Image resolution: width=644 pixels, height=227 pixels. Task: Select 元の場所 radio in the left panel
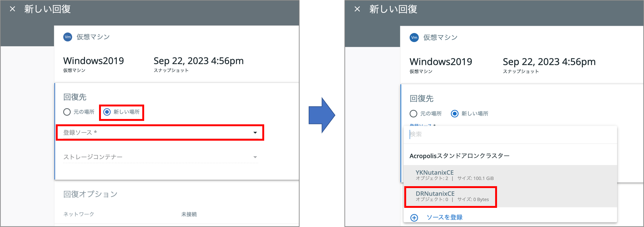click(x=67, y=112)
